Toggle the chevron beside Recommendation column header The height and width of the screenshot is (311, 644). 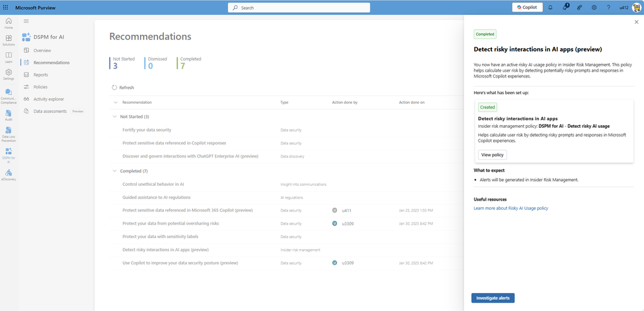(115, 103)
